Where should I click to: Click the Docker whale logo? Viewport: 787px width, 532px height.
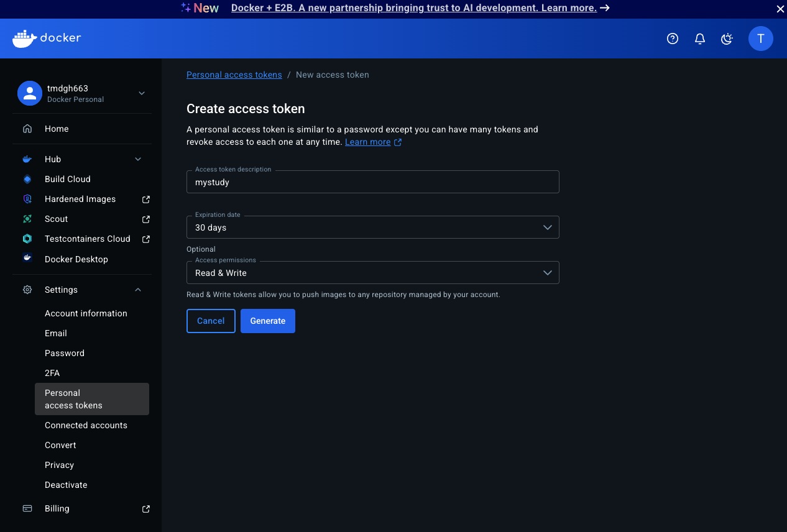(x=47, y=38)
